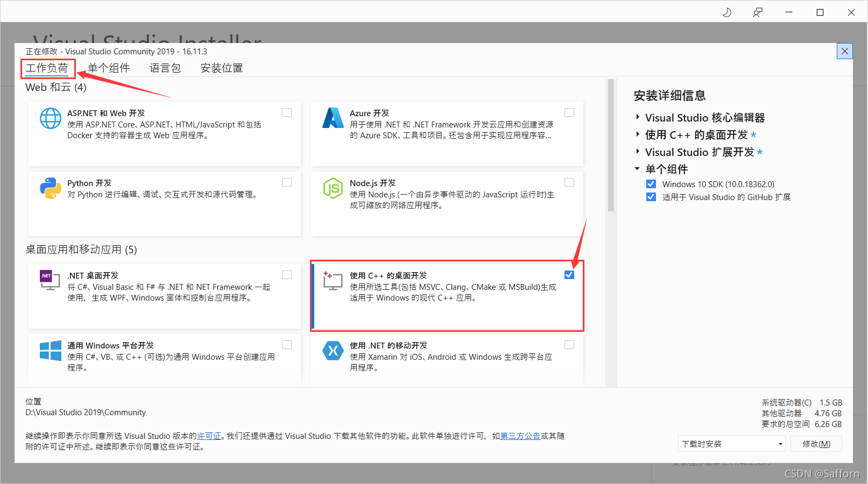Image resolution: width=868 pixels, height=484 pixels.
Task: Switch to the 单个组件 tab
Action: click(109, 68)
